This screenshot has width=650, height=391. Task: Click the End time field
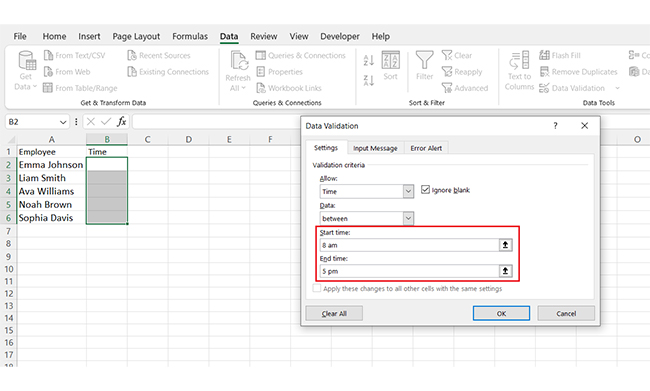tap(409, 271)
